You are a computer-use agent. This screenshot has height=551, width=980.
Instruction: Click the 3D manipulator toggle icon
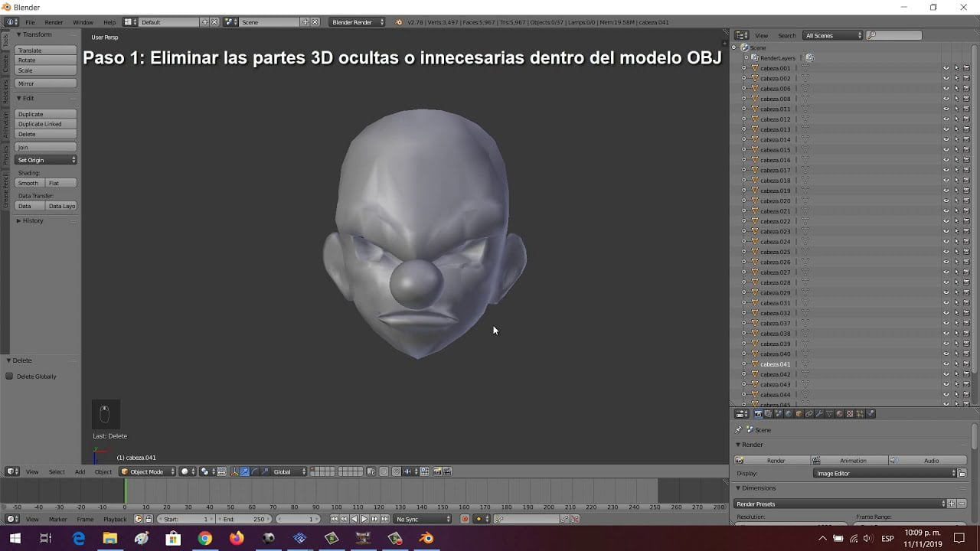tap(234, 471)
